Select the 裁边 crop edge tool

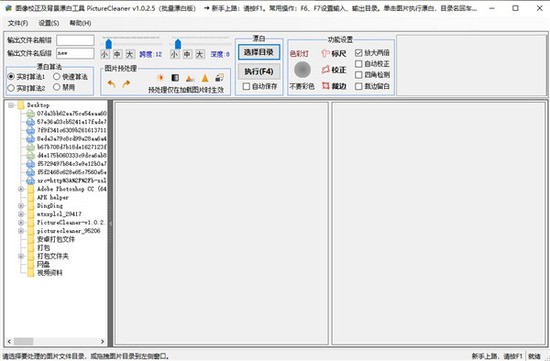pos(334,86)
